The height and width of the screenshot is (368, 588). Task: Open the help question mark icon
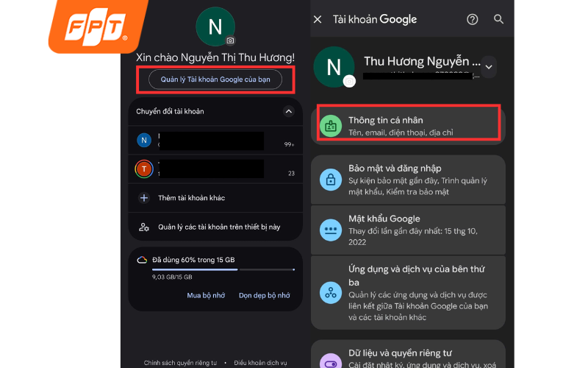coord(472,20)
